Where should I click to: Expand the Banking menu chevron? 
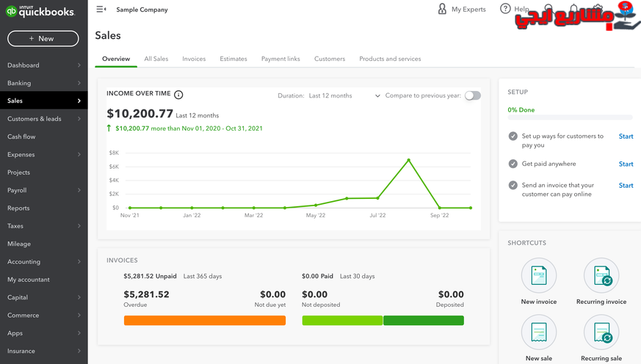click(79, 83)
